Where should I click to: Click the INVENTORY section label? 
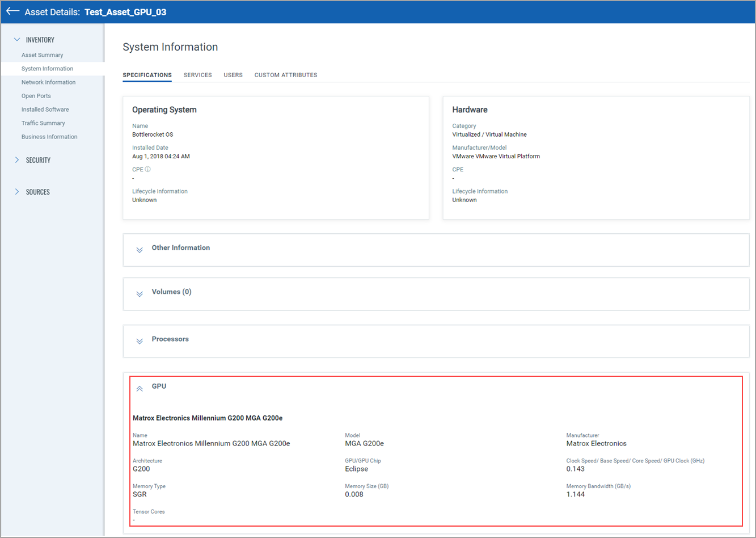[40, 40]
